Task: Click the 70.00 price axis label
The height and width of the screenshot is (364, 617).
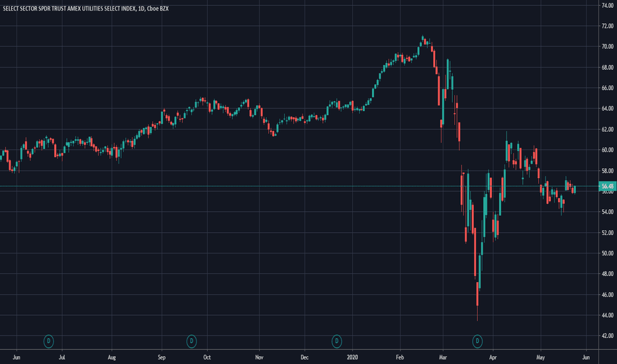Action: tap(607, 46)
